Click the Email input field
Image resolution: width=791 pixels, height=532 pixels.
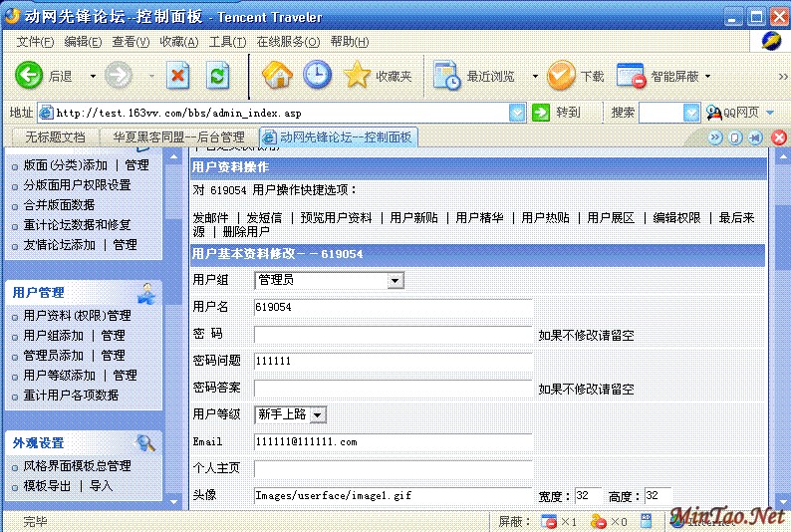pos(393,441)
